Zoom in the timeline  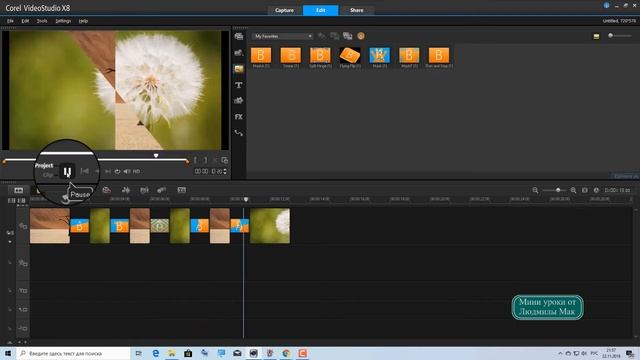tap(573, 190)
